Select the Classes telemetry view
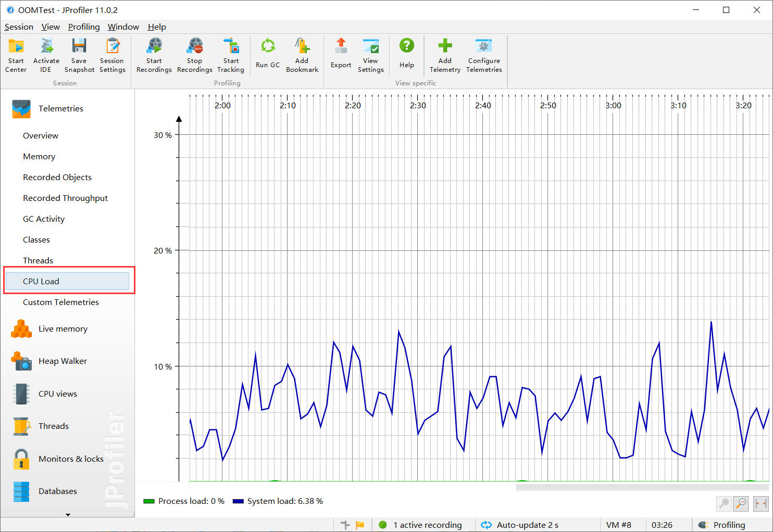This screenshot has height=532, width=773. pyautogui.click(x=36, y=240)
